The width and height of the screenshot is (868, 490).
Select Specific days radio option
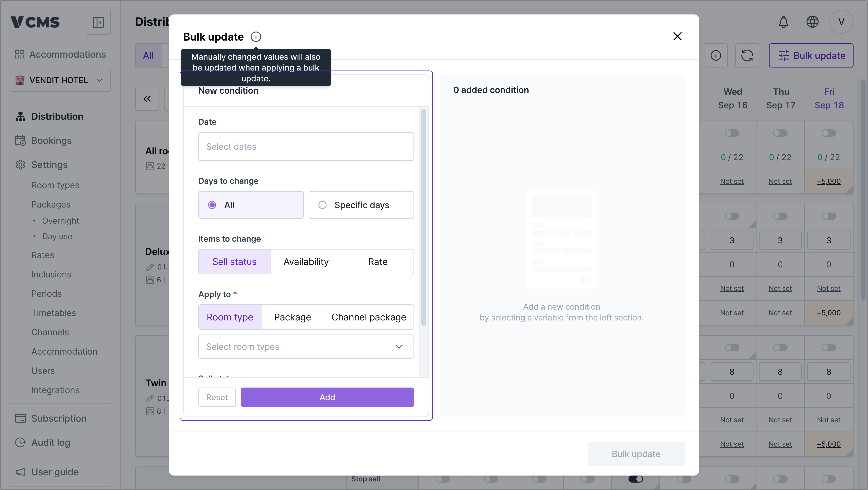click(x=361, y=205)
